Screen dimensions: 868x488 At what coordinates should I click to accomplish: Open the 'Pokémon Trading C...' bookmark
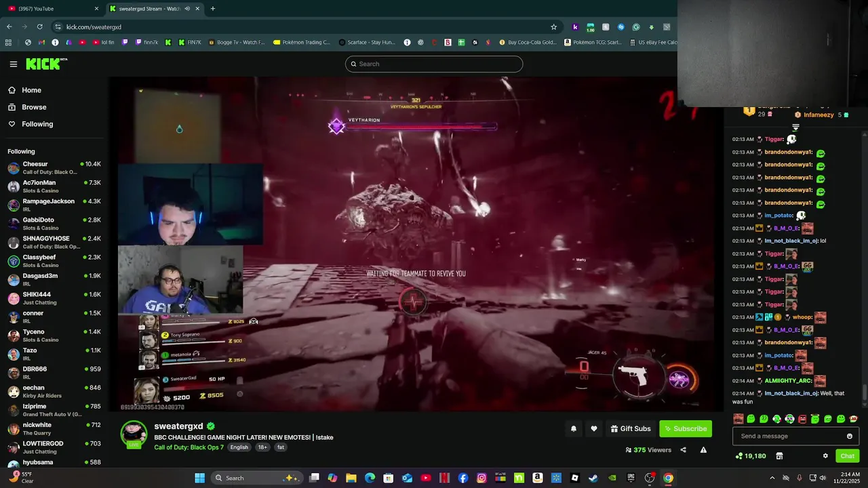click(301, 42)
